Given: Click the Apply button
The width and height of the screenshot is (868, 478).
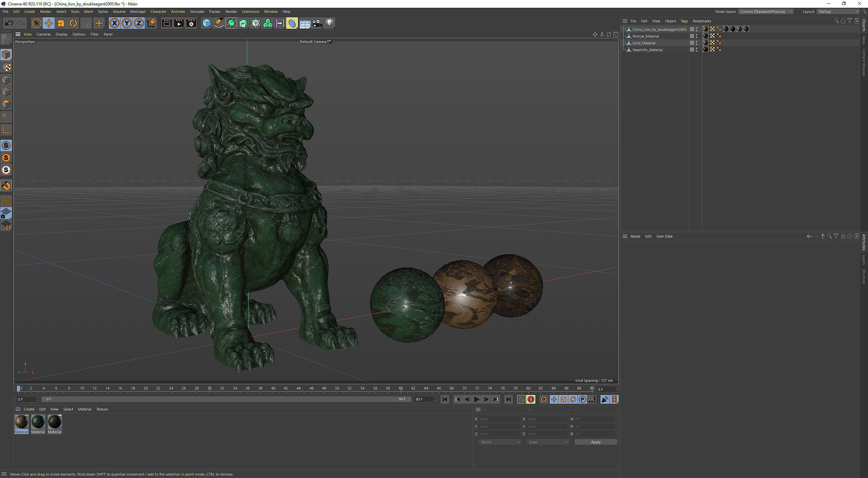Looking at the screenshot, I should coord(595,442).
